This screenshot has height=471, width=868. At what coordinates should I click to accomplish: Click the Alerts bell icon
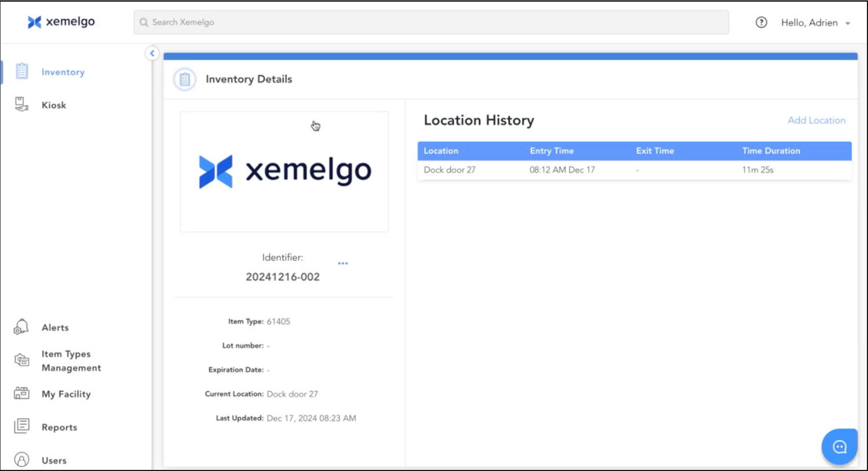(x=21, y=327)
